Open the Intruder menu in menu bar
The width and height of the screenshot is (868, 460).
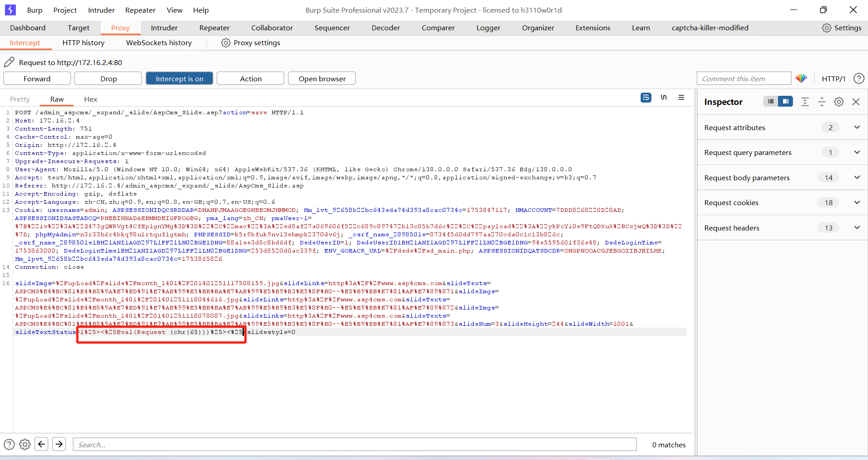[x=101, y=10]
